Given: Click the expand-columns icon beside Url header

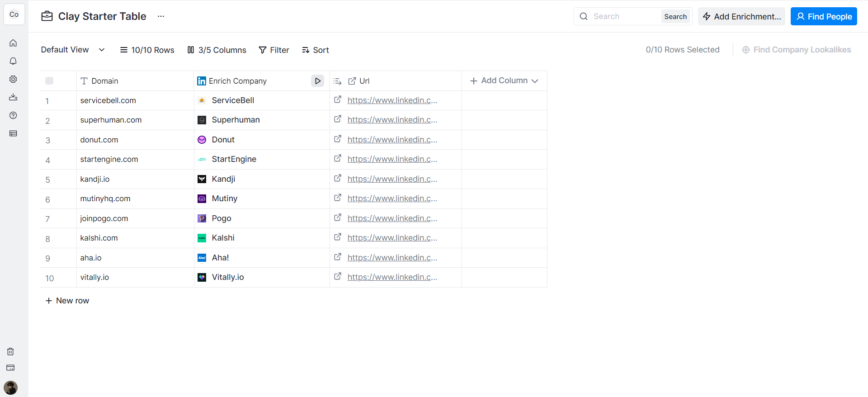Looking at the screenshot, I should click(x=337, y=81).
